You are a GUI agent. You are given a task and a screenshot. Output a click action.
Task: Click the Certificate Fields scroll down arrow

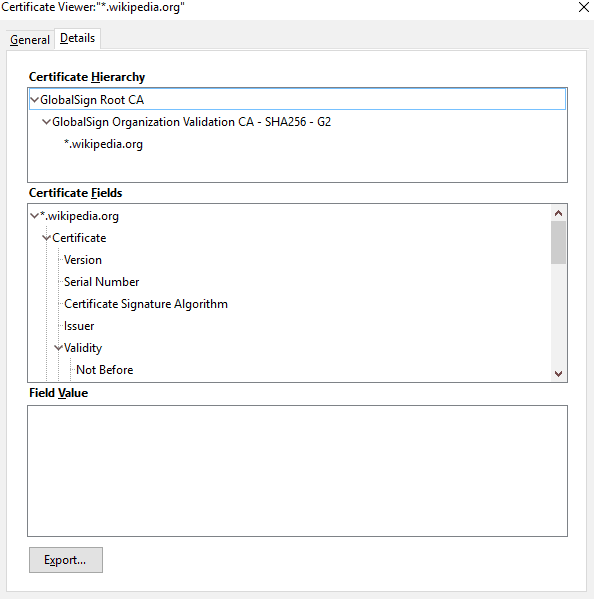558,373
